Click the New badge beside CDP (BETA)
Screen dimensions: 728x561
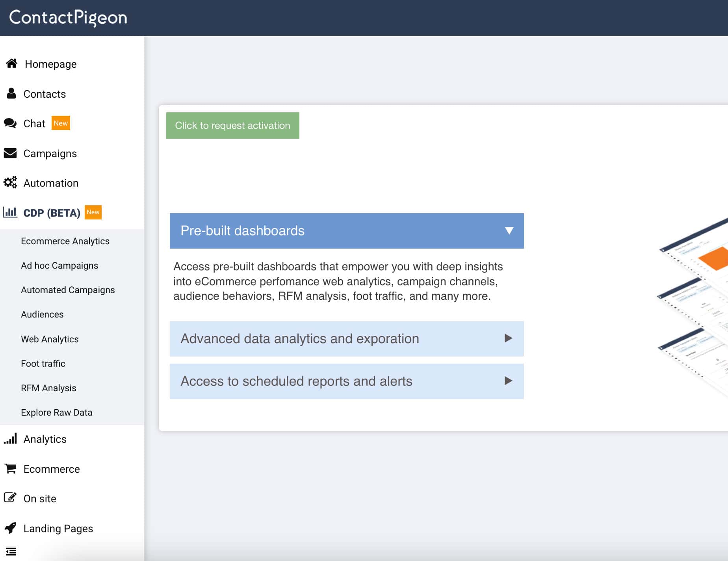tap(93, 212)
